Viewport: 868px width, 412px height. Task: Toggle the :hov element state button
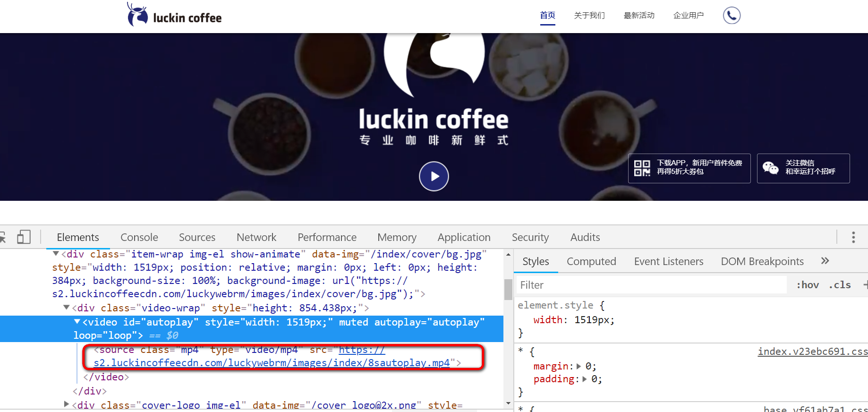[808, 285]
